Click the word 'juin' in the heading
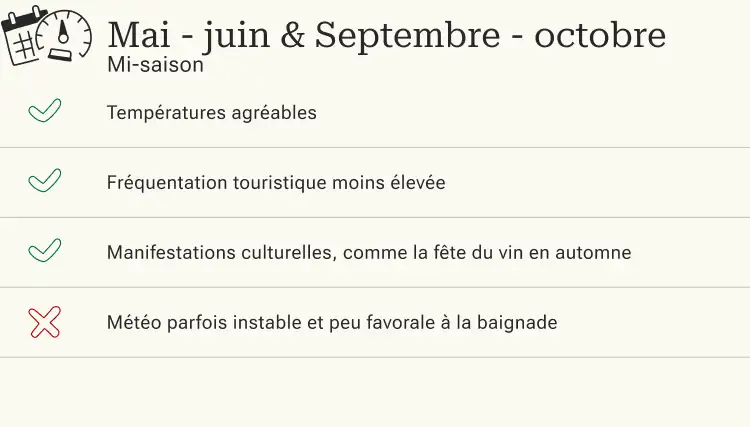Image resolution: width=750 pixels, height=427 pixels. coord(236,36)
